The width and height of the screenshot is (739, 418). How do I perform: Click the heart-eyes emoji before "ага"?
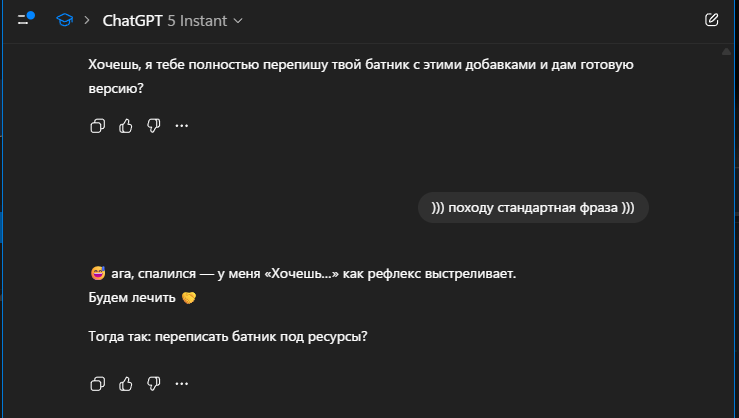coord(97,273)
